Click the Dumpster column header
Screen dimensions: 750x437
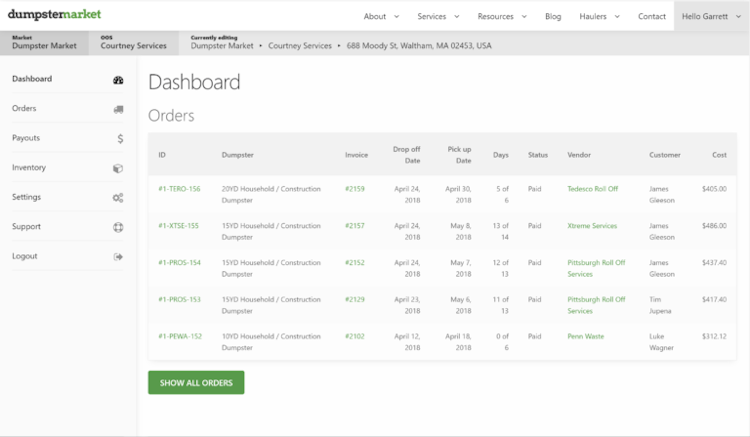pos(238,155)
